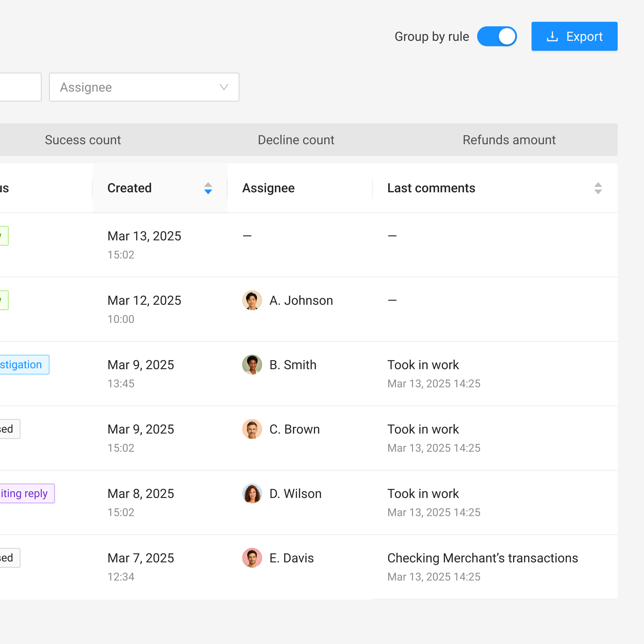This screenshot has height=644, width=644.
Task: Open Took in work comment for D. Wilson
Action: click(423, 493)
